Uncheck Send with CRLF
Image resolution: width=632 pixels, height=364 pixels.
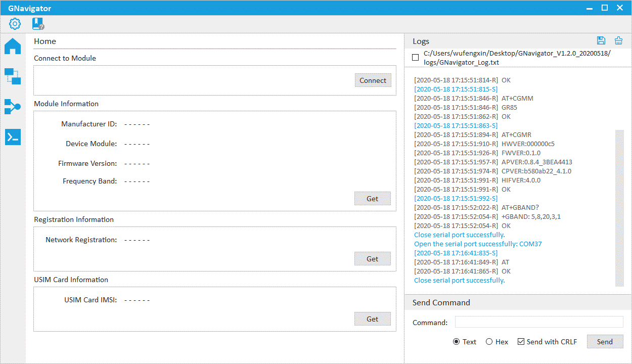521,342
